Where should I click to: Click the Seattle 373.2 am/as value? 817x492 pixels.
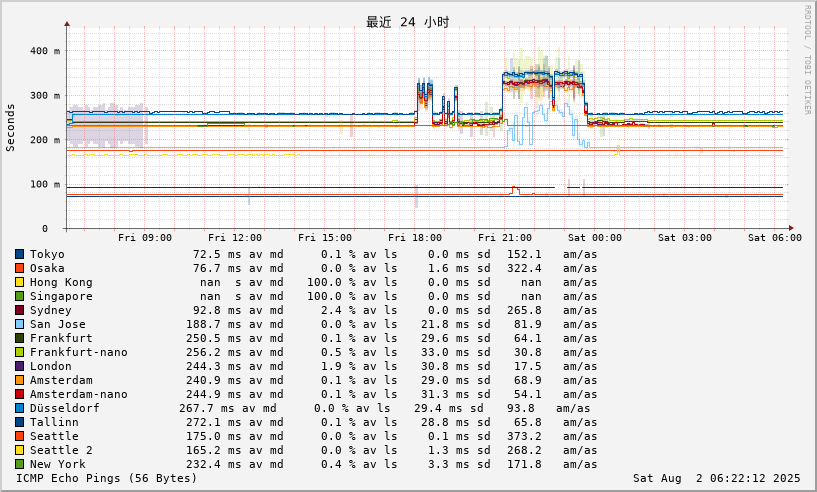(x=524, y=436)
